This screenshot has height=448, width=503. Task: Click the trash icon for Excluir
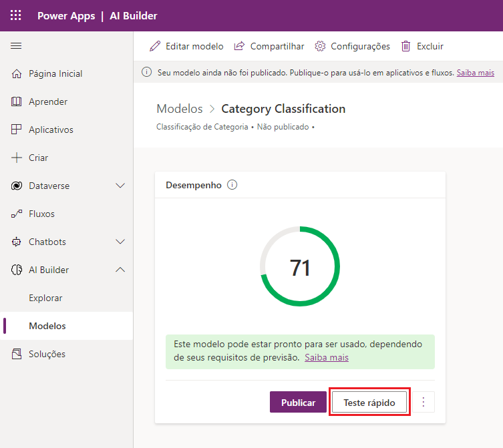tap(405, 46)
